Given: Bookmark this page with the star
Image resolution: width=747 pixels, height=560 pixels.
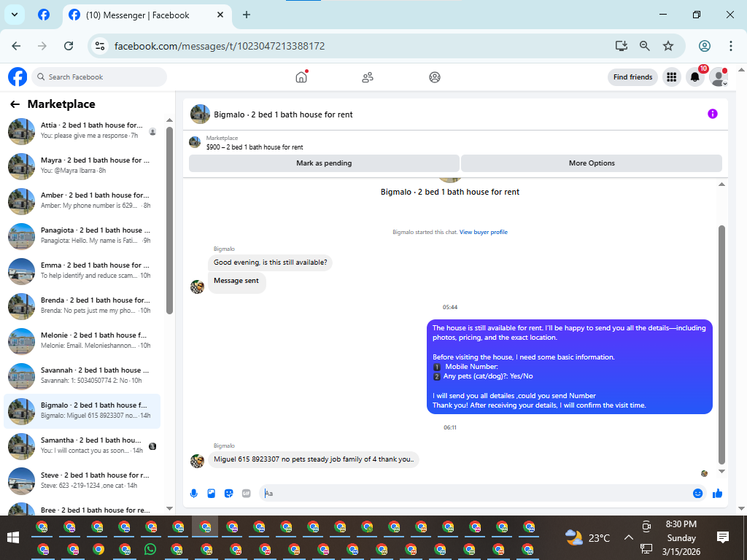Looking at the screenshot, I should pyautogui.click(x=668, y=46).
